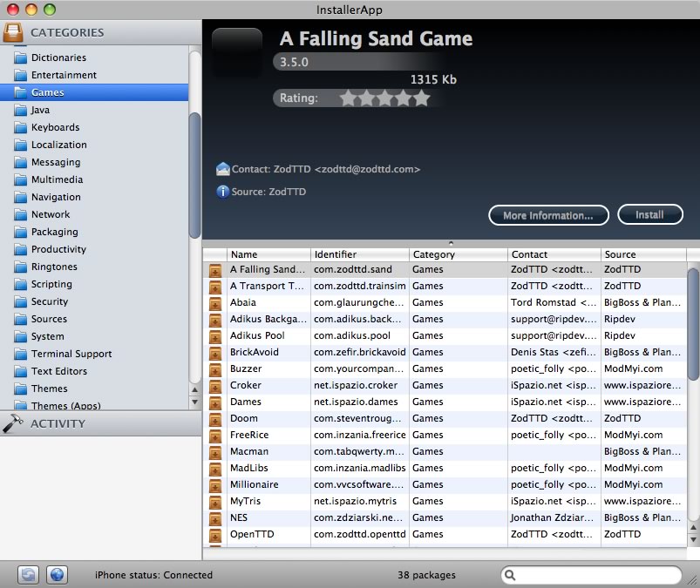700x588 pixels.
Task: Click the folder icon beside Ringtones
Action: [x=20, y=267]
